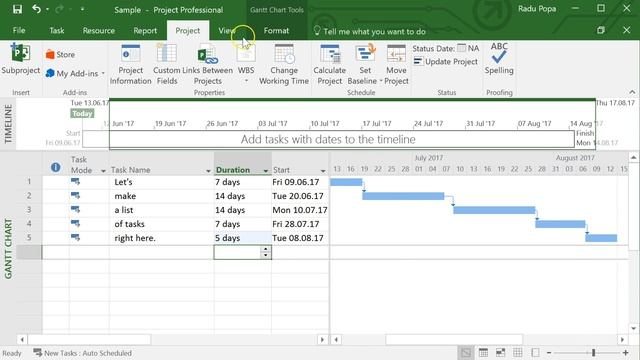Click the New Tasks: Auto Scheduled status
Image resolution: width=640 pixels, height=360 pixels.
[x=82, y=353]
